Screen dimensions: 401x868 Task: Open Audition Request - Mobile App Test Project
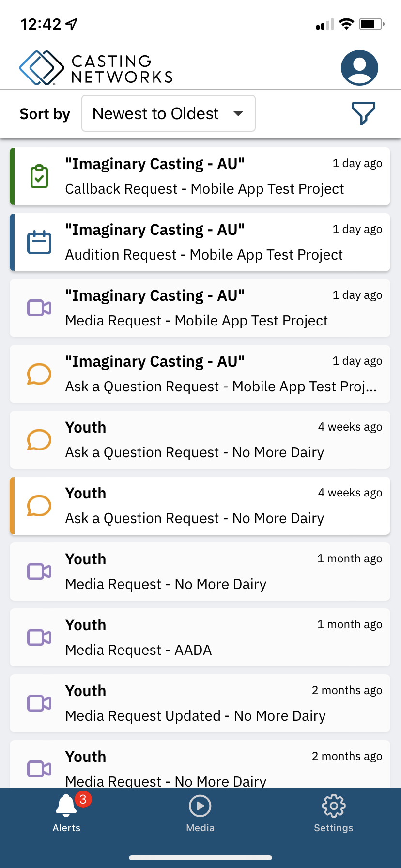pyautogui.click(x=204, y=255)
